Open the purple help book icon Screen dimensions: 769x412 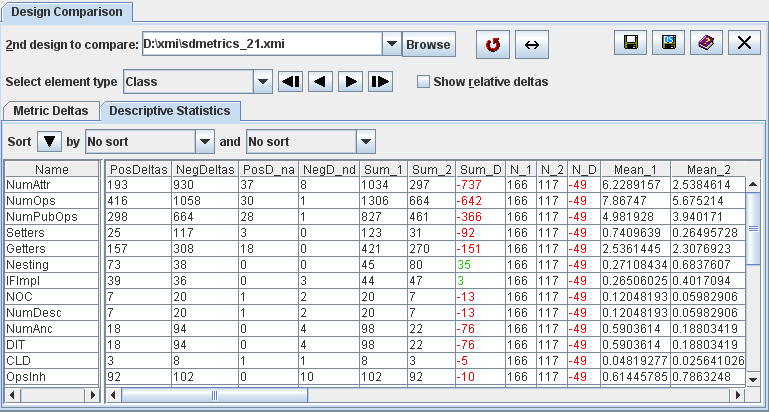point(707,43)
